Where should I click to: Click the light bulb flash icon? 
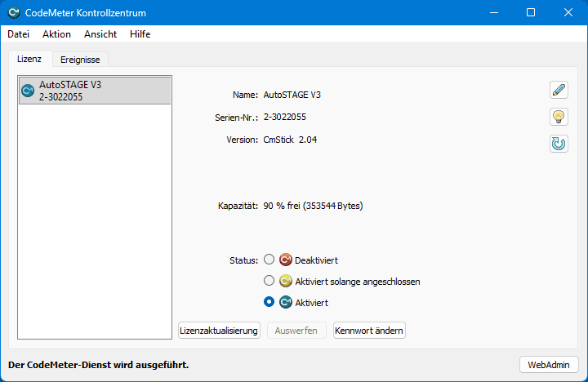click(x=559, y=117)
